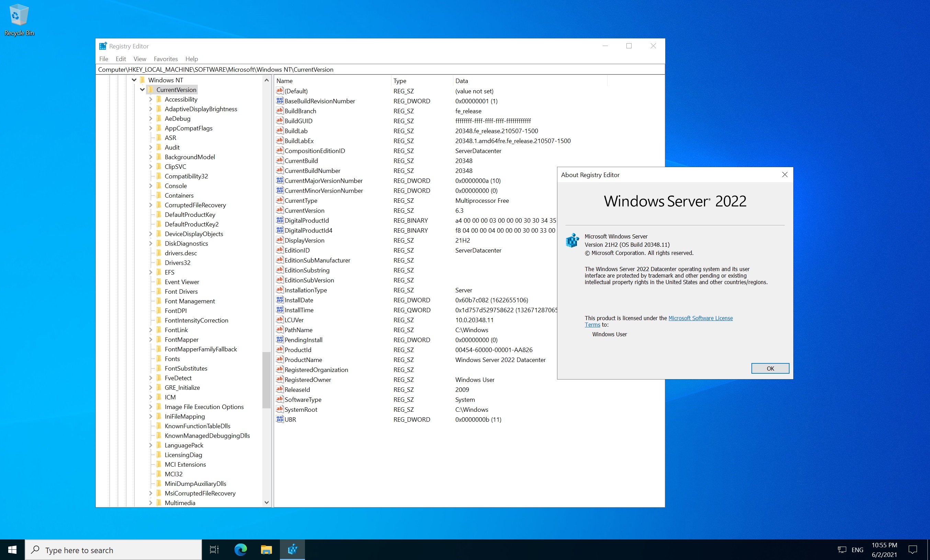Open the Favorites menu
This screenshot has width=930, height=560.
point(165,59)
